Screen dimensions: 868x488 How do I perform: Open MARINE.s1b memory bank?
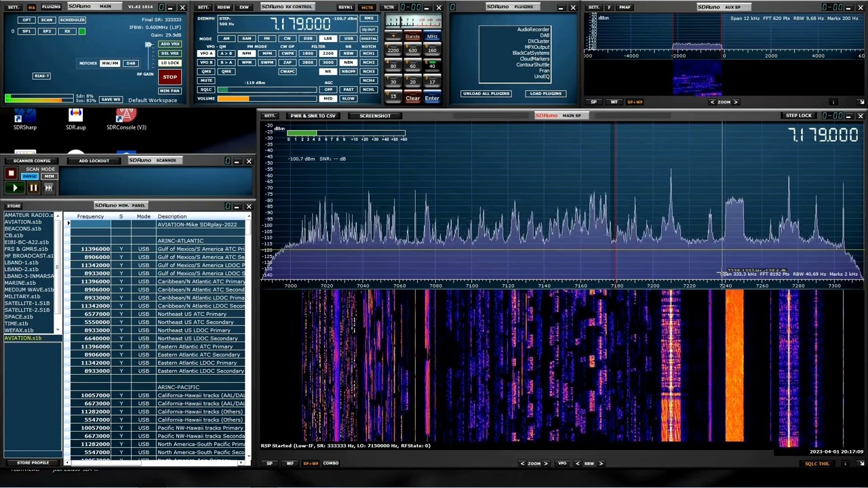[20, 283]
